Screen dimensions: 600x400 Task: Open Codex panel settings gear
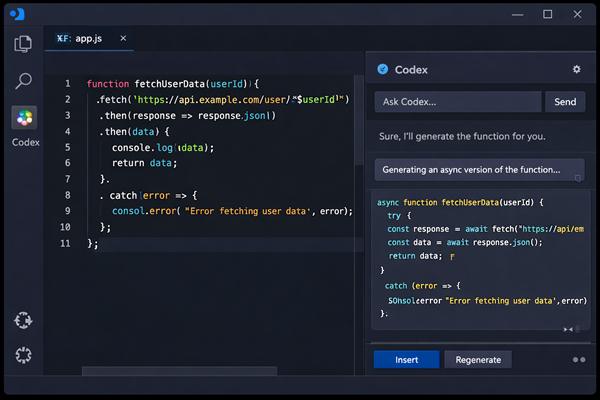[576, 69]
